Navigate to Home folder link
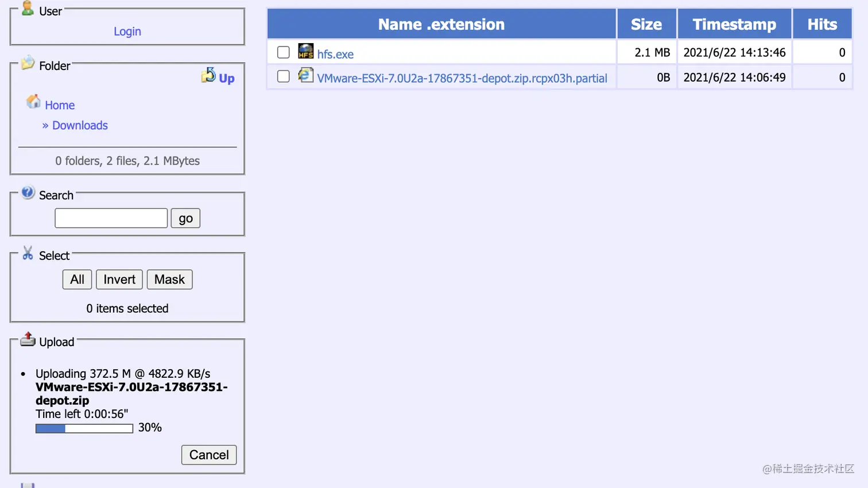Screen dimensions: 868x488 (60, 105)
